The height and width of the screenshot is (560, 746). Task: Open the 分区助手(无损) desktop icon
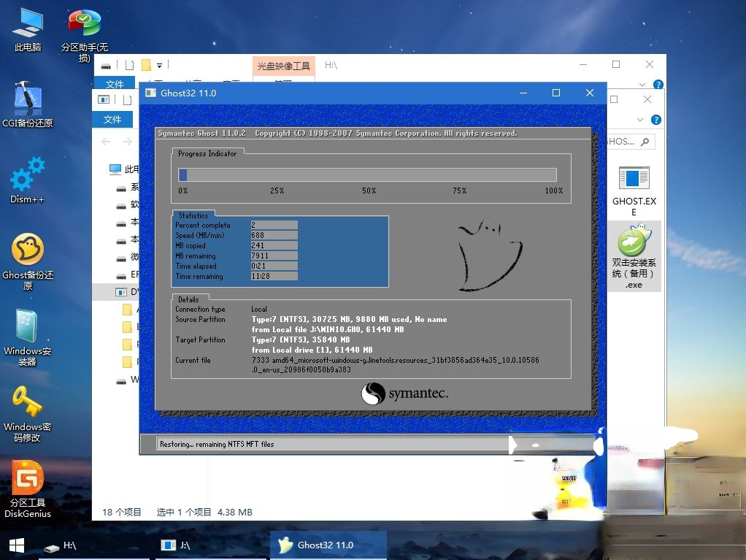(x=85, y=36)
